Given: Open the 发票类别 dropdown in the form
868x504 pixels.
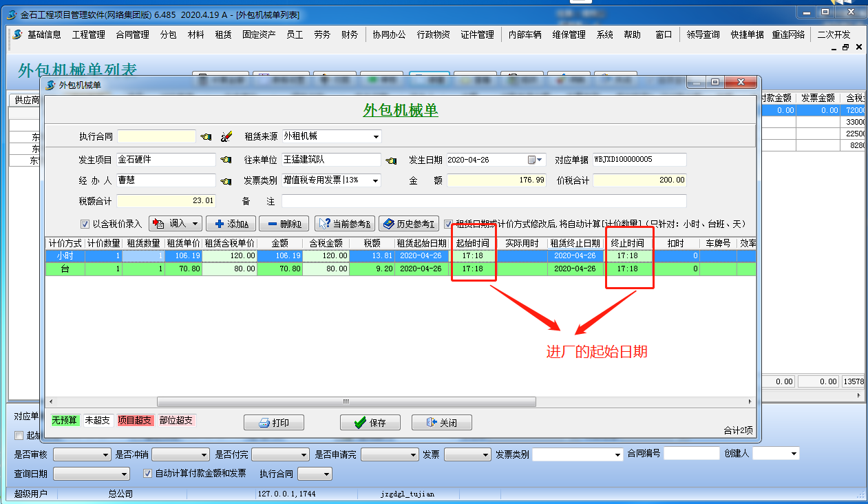Looking at the screenshot, I should click(376, 180).
